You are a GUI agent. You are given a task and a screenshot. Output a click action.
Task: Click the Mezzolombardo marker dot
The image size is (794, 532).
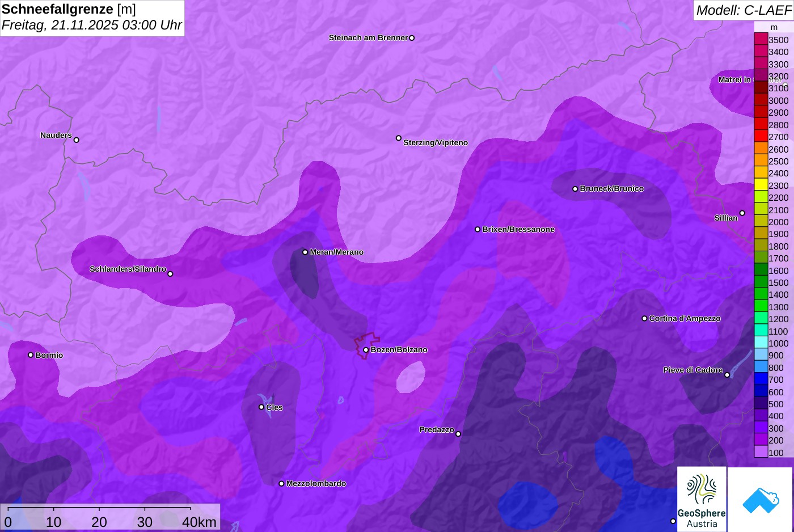[x=281, y=484]
